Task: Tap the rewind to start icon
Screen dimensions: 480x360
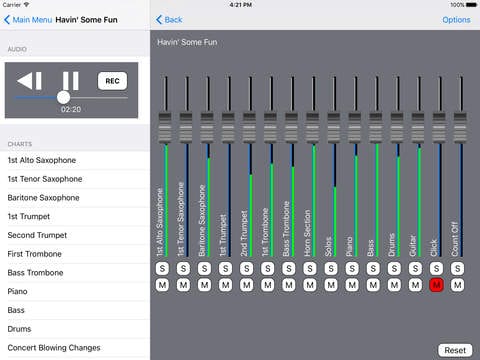Action: click(29, 81)
